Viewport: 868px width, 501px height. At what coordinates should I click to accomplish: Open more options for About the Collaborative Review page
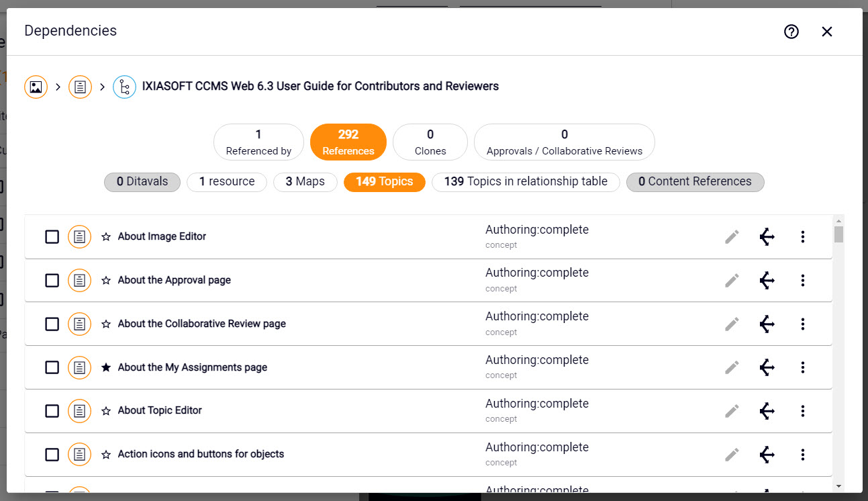pyautogui.click(x=803, y=324)
